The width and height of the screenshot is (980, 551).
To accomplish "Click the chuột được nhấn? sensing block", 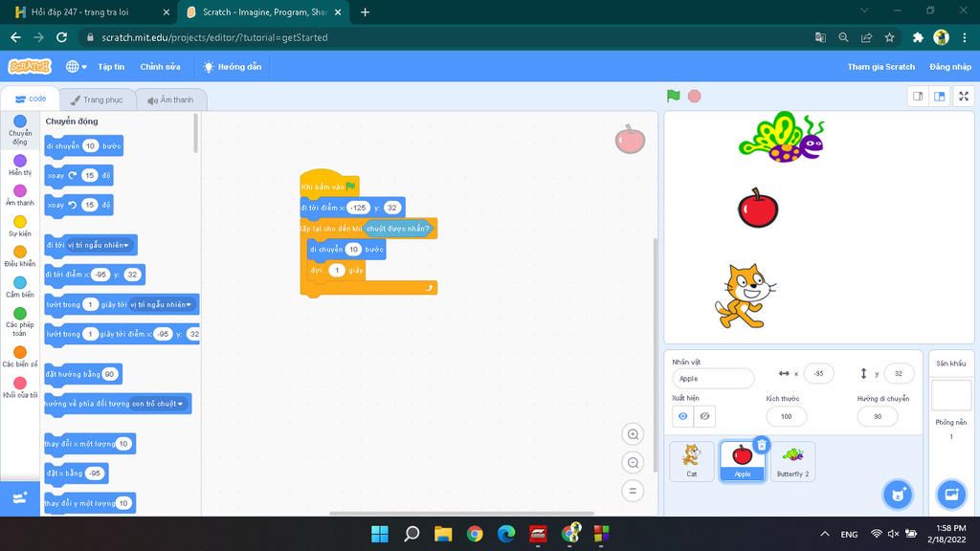I will click(397, 229).
